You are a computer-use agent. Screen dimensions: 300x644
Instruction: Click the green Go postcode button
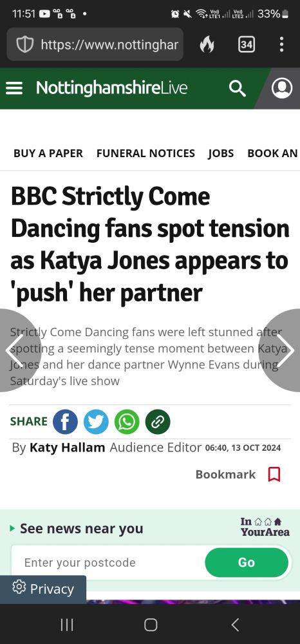click(x=247, y=562)
